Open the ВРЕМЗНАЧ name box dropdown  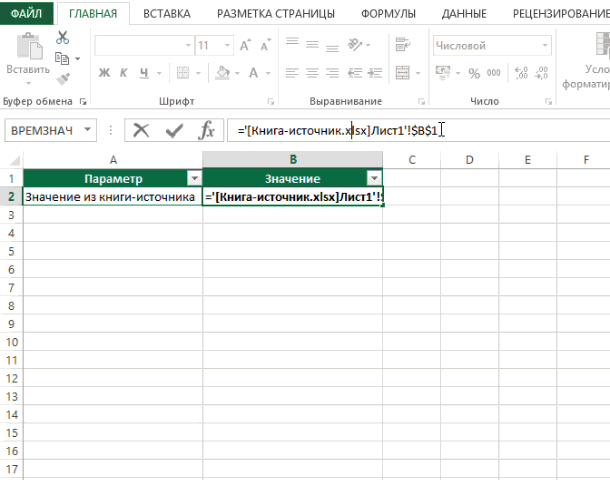[x=88, y=130]
